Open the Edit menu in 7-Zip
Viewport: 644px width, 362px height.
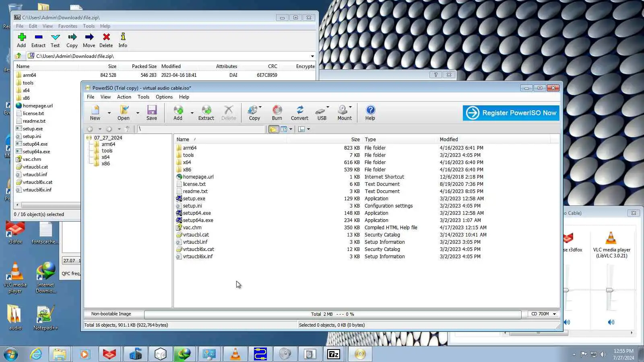pos(33,26)
